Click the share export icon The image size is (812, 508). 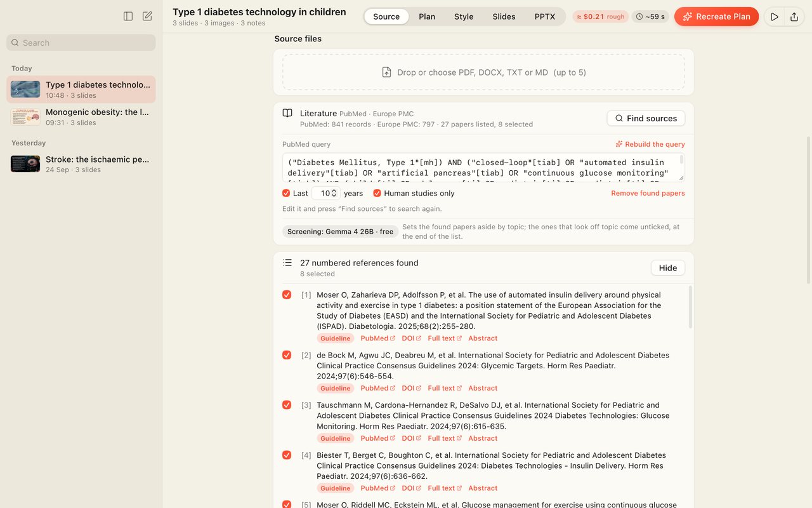pyautogui.click(x=794, y=17)
